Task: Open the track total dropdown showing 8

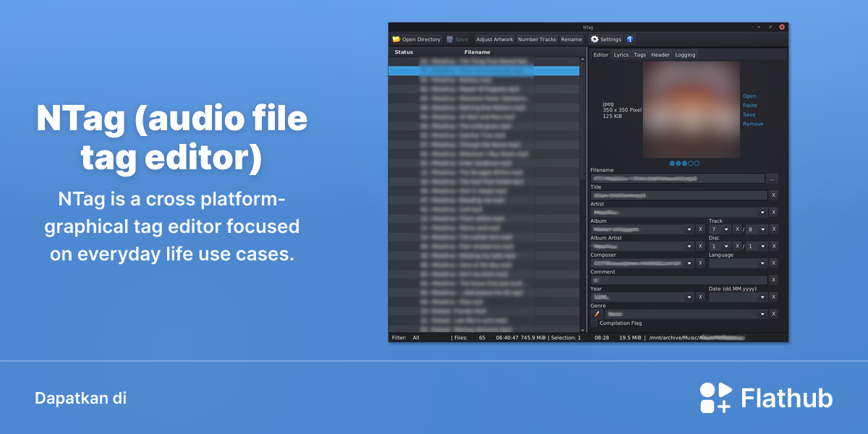Action: click(x=762, y=229)
